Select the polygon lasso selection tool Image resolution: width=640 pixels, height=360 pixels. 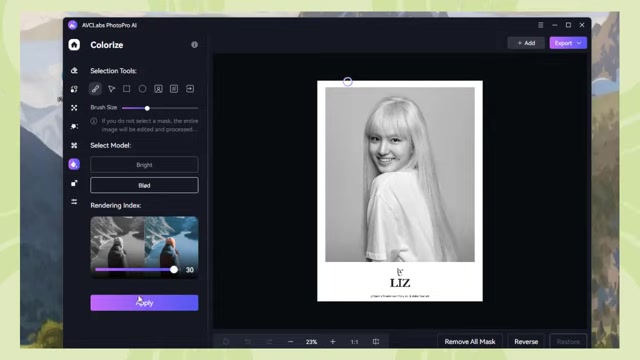point(111,89)
